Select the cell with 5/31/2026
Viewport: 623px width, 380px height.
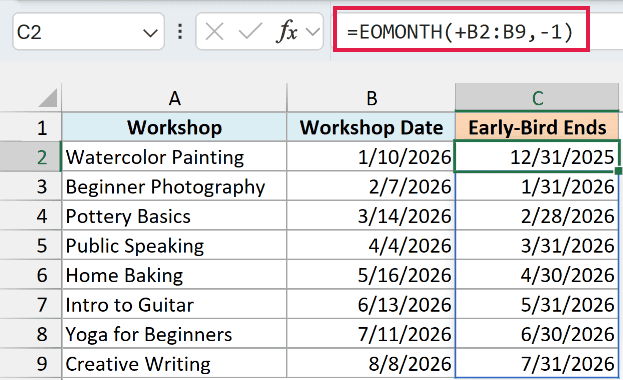537,304
